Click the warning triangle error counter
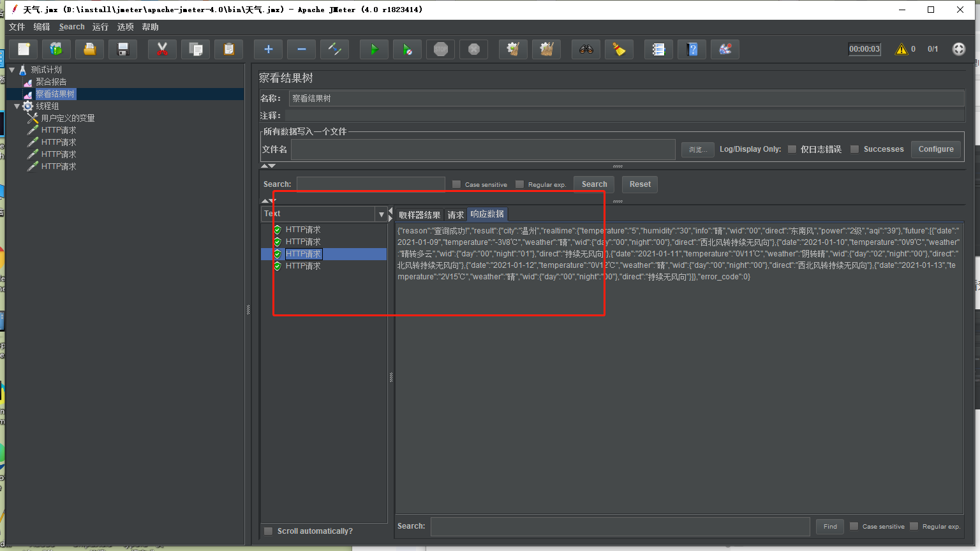 click(x=902, y=49)
